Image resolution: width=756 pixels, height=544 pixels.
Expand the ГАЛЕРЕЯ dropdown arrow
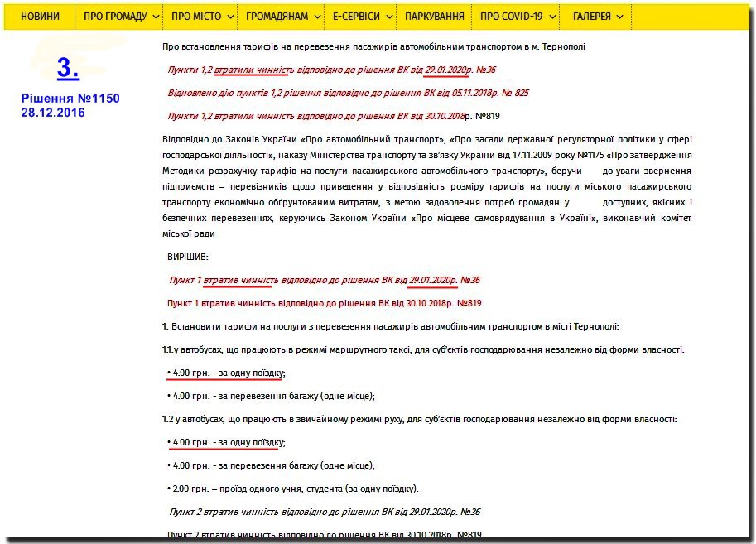point(619,17)
